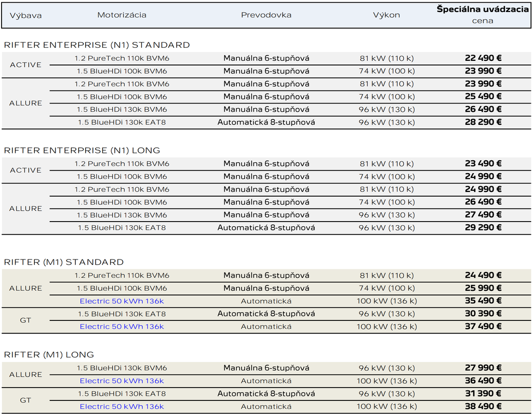Select the RIFTER (M1) STANDARD heading
Screen dimensions: 532x414
[64, 262]
